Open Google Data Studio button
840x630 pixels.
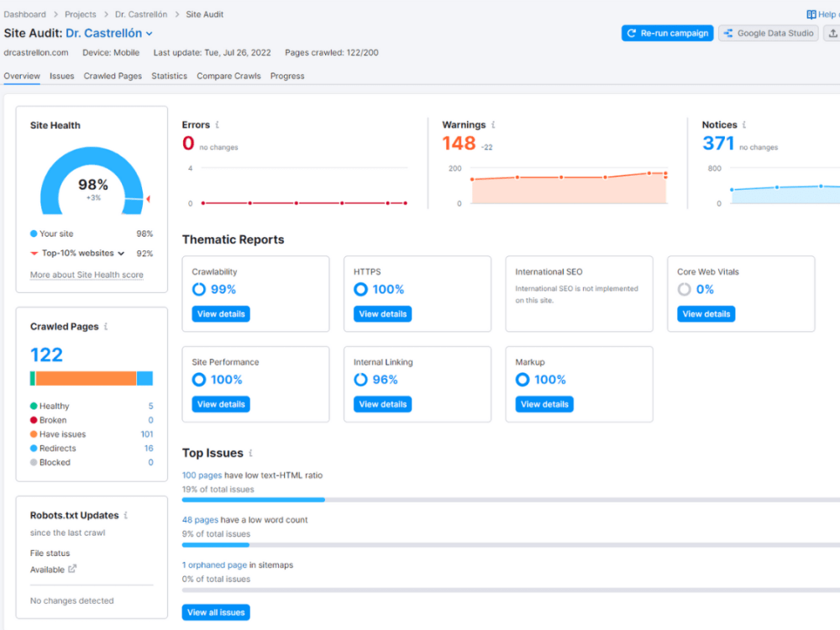pyautogui.click(x=769, y=34)
